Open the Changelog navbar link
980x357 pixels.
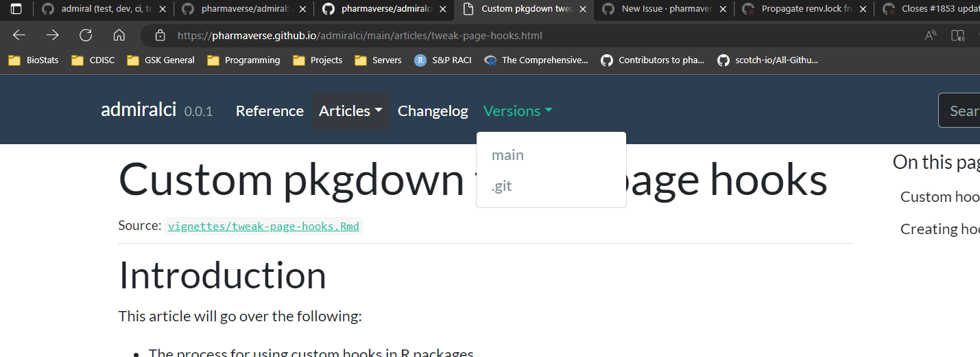click(433, 111)
